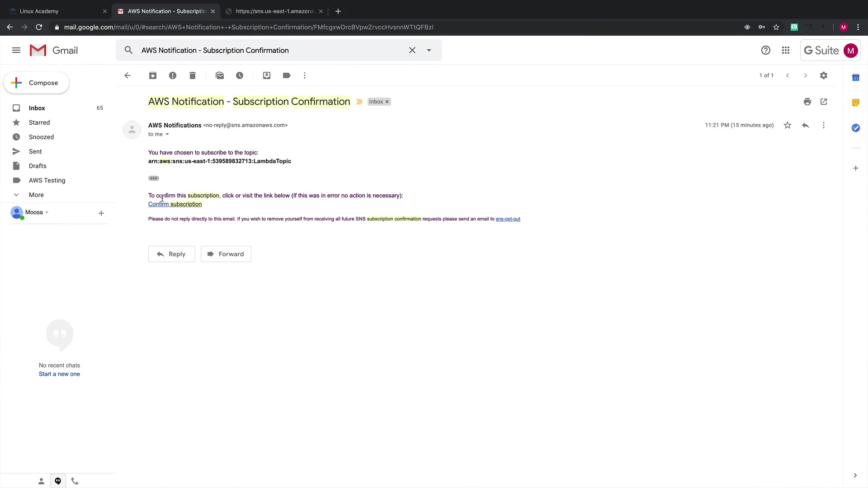Remove the Inbox label chip
The height and width of the screenshot is (488, 868).
387,102
